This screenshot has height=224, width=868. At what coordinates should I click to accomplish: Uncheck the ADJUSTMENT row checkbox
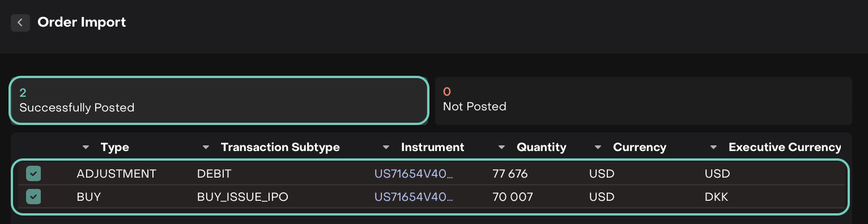coord(33,174)
